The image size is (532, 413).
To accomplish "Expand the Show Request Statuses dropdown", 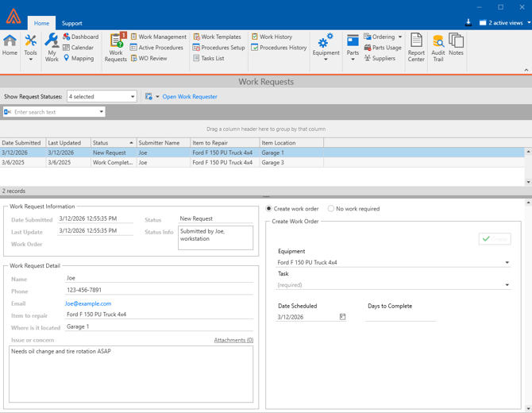I will tap(132, 97).
